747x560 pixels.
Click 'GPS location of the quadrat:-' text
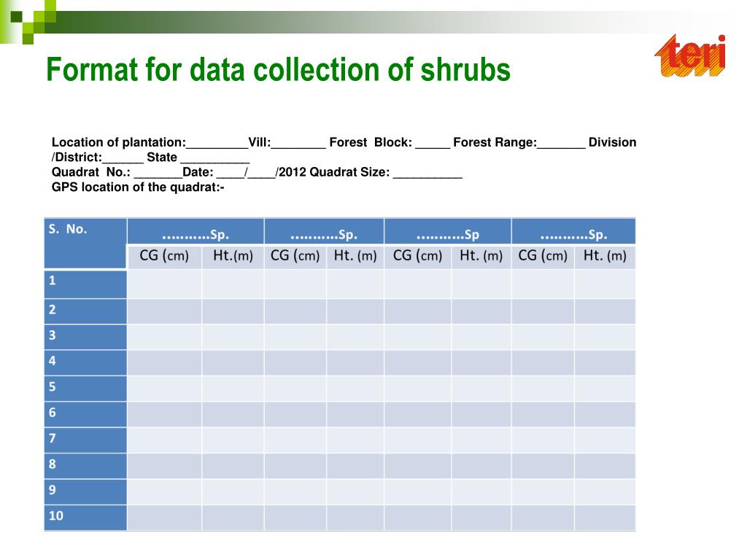tap(138, 187)
